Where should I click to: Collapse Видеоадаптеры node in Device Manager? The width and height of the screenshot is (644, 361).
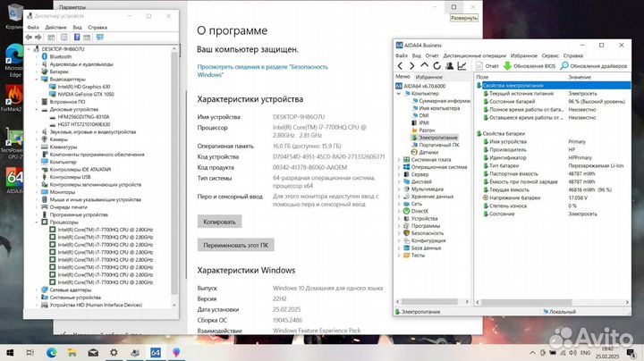tap(37, 80)
